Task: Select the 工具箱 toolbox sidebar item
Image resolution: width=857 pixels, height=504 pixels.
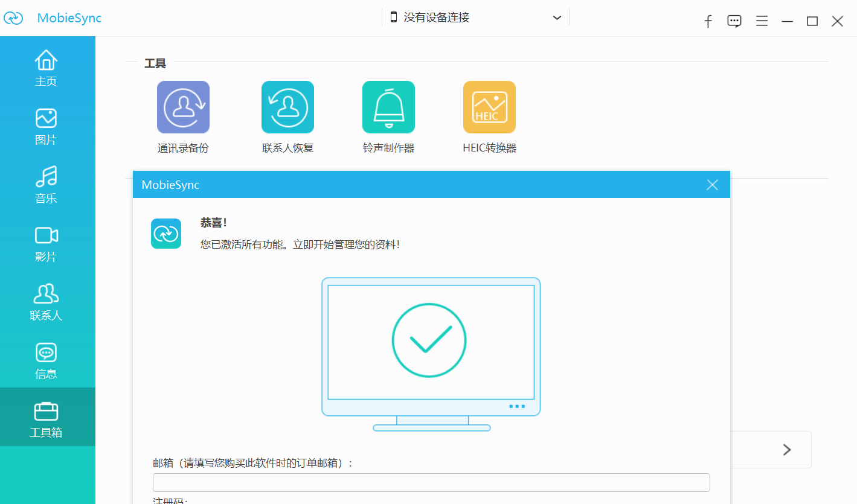Action: pyautogui.click(x=47, y=417)
